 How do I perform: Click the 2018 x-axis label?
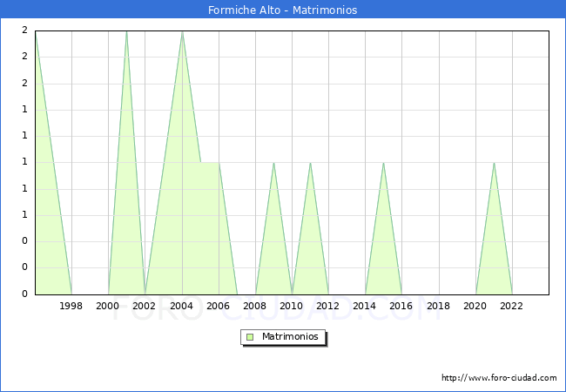coord(439,306)
